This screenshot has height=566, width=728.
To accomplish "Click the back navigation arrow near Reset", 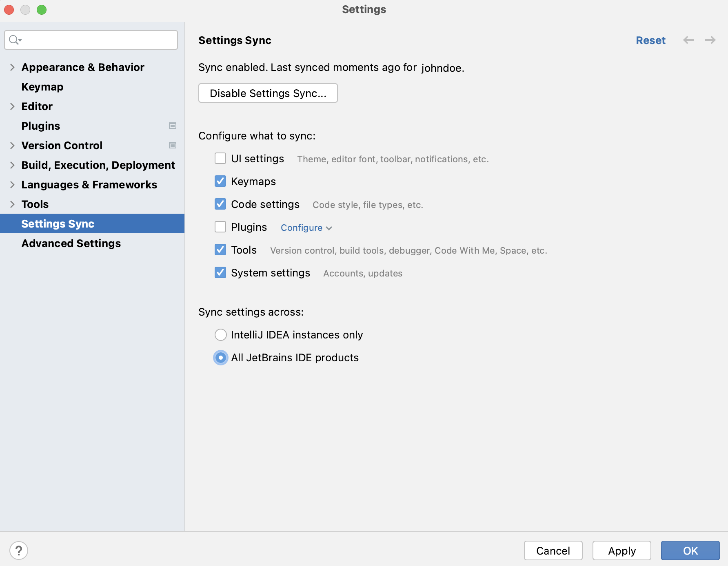I will [x=689, y=40].
